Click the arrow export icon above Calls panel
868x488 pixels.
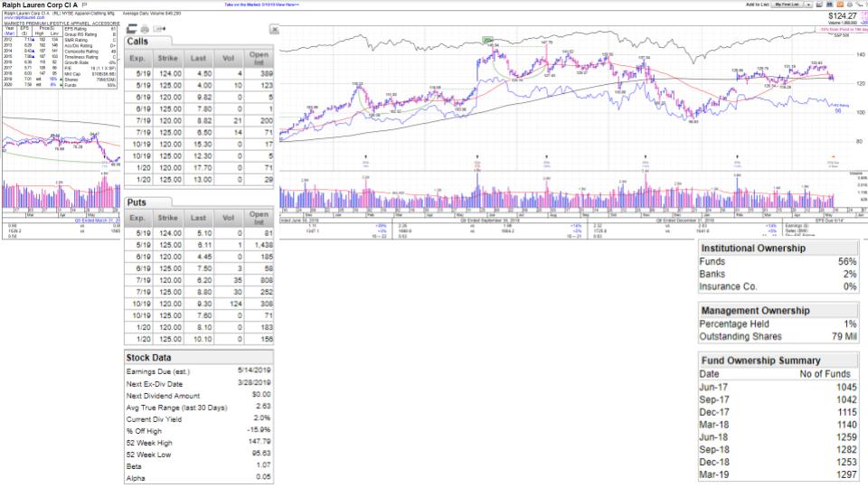[159, 29]
